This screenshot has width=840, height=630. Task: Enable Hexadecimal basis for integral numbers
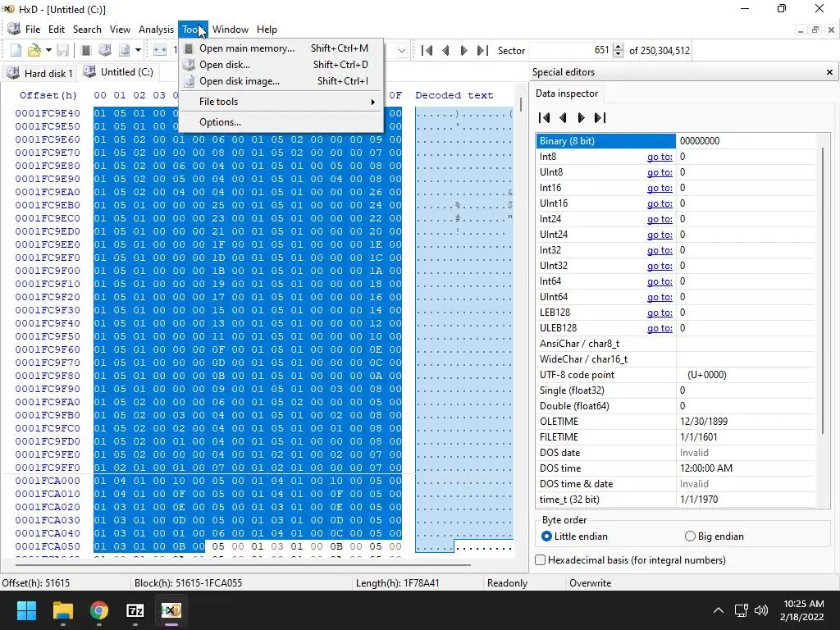point(631,560)
